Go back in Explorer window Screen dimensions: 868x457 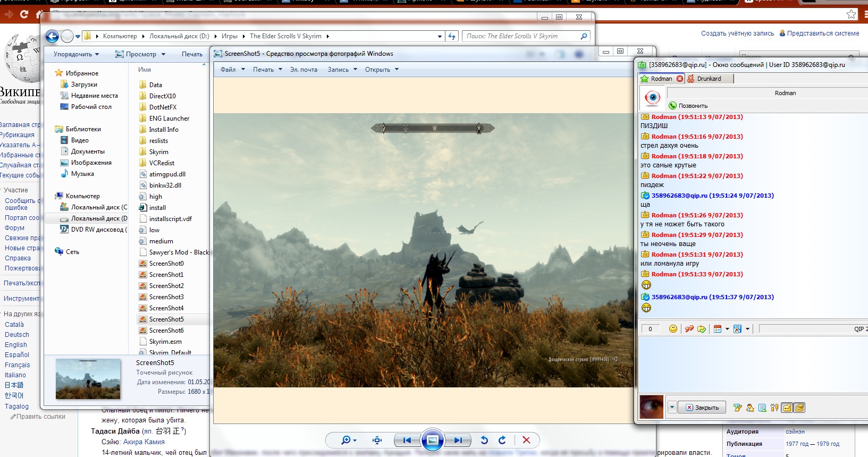click(x=52, y=36)
